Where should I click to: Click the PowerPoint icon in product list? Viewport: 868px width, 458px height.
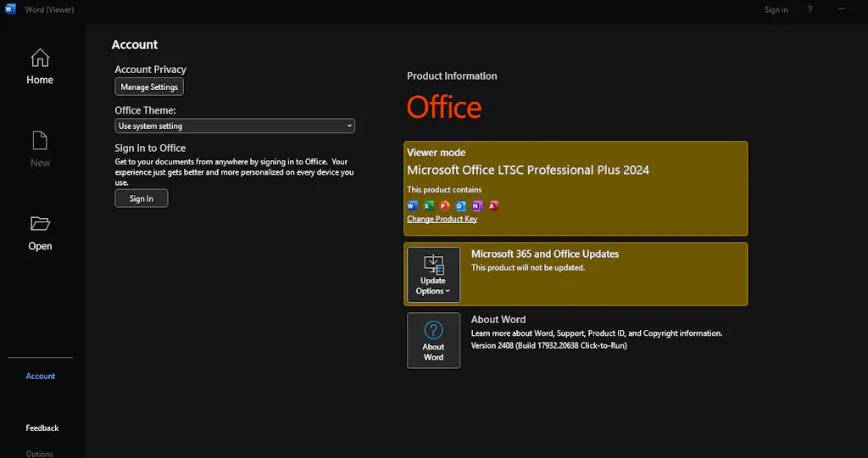[444, 206]
